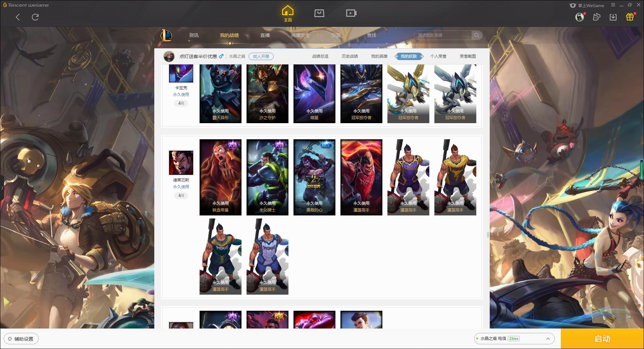Click the 4/6 skin count under 卡兹克

pos(181,103)
